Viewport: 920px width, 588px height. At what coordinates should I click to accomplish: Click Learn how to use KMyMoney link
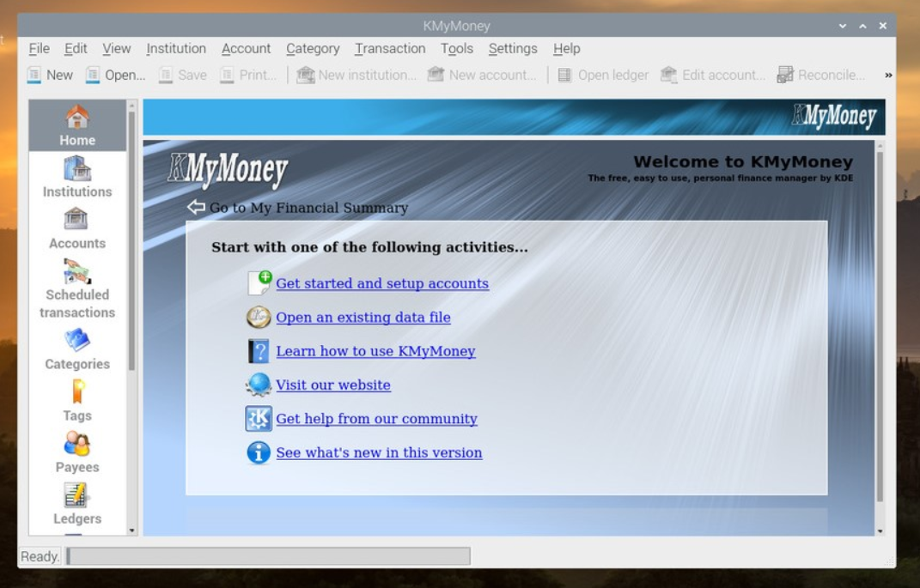coord(375,351)
